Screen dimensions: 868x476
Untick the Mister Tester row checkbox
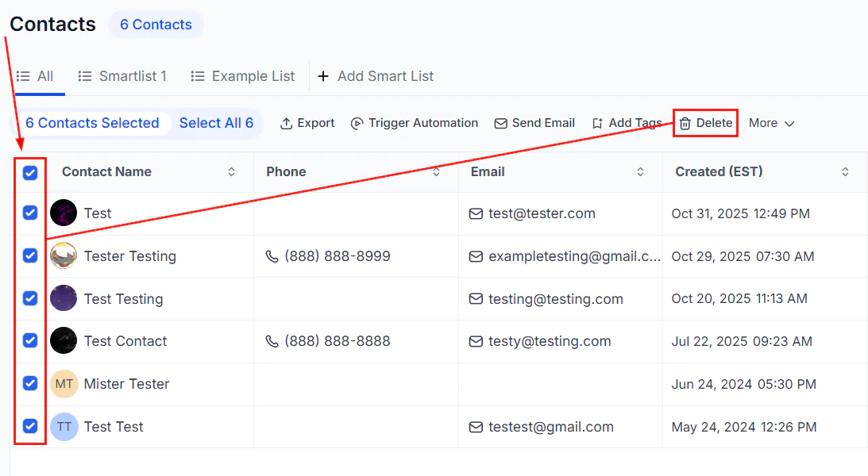click(x=30, y=383)
